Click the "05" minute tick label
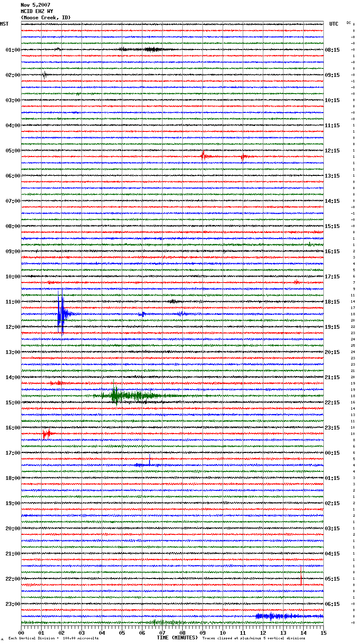Viewport: 357px width, 644px height. coord(122,633)
